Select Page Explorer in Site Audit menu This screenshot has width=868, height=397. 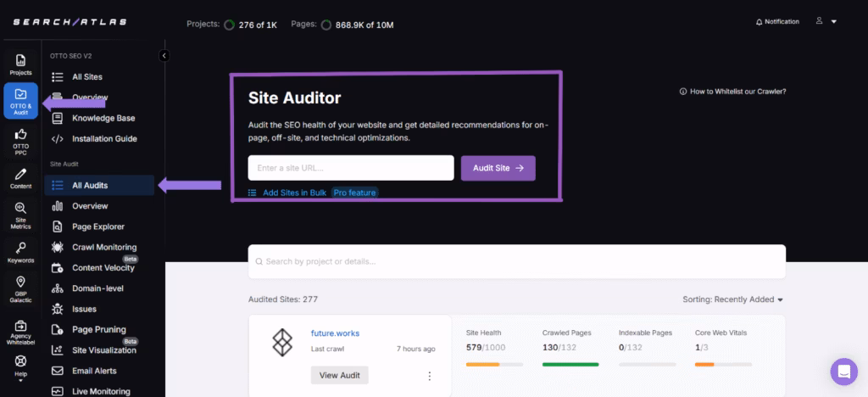pos(97,226)
